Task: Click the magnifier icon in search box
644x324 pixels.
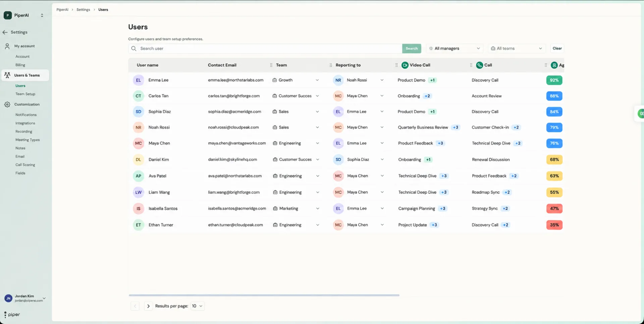Action: (x=134, y=49)
